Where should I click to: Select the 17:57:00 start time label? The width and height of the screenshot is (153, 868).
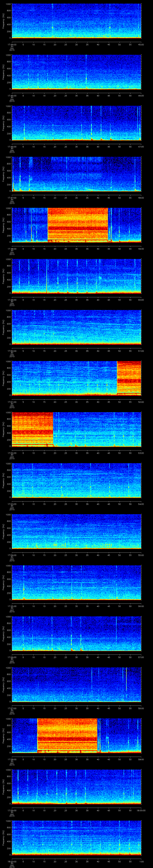12,708
